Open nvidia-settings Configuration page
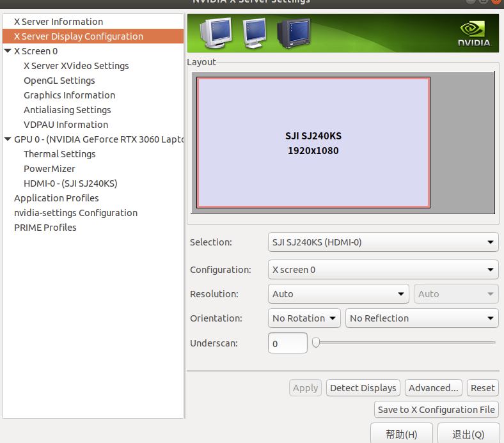504x443 pixels. pos(76,213)
